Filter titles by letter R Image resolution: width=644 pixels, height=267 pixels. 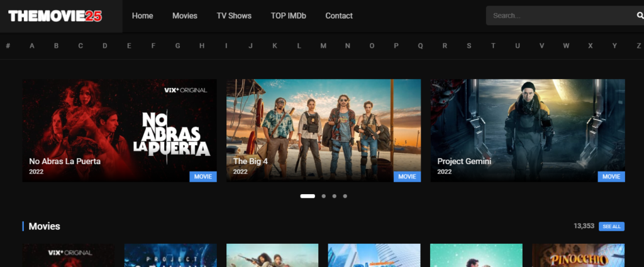445,45
